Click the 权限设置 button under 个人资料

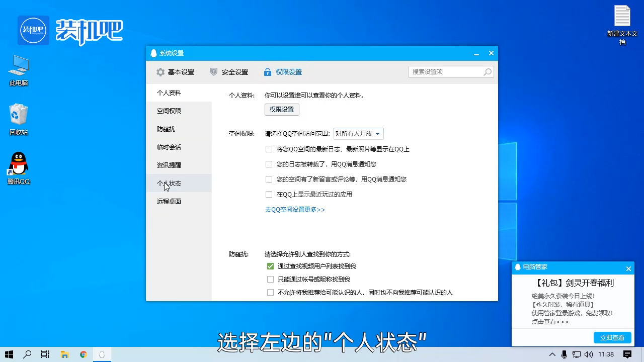281,109
